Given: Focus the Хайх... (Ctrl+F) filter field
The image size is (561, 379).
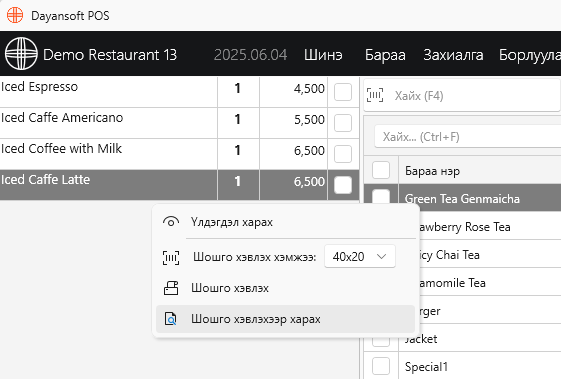Looking at the screenshot, I should pyautogui.click(x=469, y=136).
